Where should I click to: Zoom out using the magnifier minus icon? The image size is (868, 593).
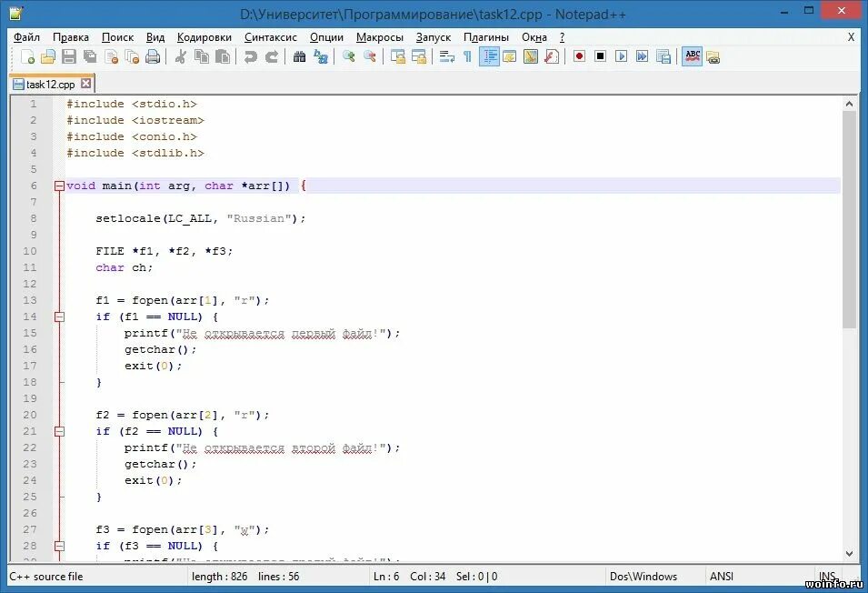pos(369,56)
